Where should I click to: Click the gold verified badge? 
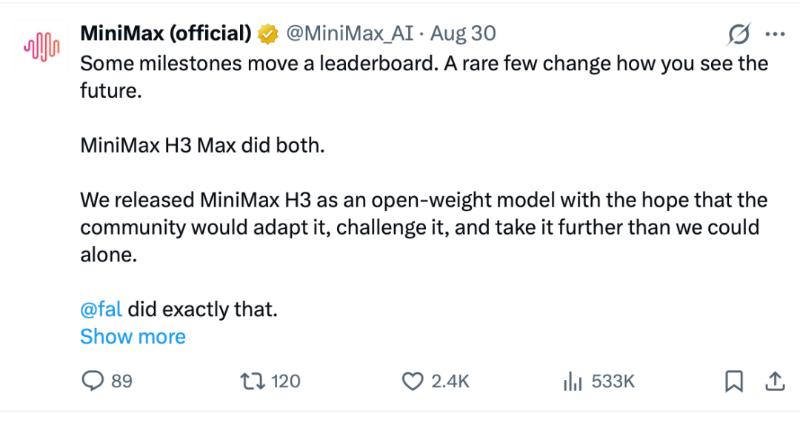(268, 34)
